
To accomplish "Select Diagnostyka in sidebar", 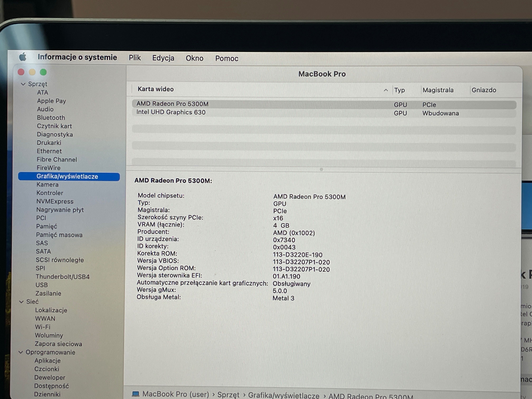I will point(55,134).
